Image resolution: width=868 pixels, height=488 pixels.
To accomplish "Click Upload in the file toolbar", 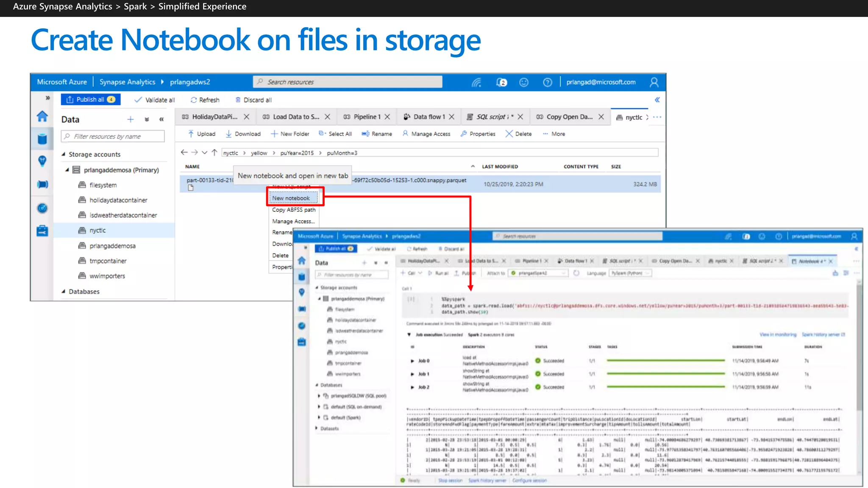I will tap(202, 134).
